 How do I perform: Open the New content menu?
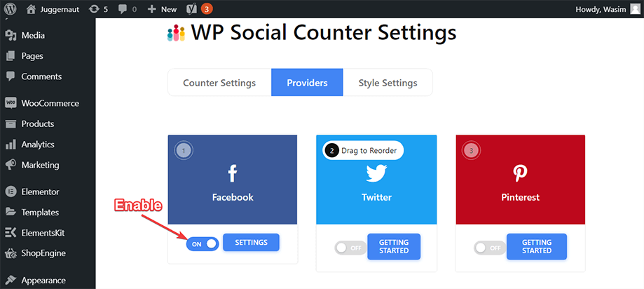[163, 9]
